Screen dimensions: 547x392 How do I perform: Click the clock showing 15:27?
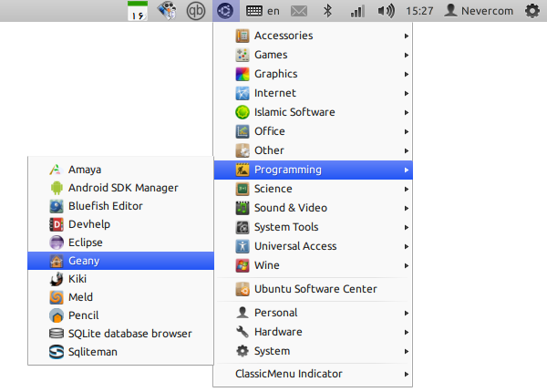(419, 11)
